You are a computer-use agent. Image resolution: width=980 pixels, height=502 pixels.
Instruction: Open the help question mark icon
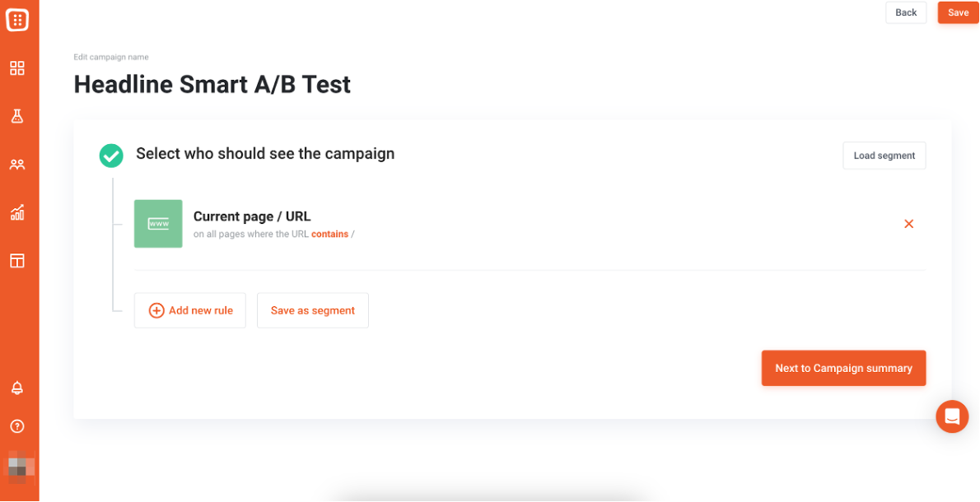[17, 426]
